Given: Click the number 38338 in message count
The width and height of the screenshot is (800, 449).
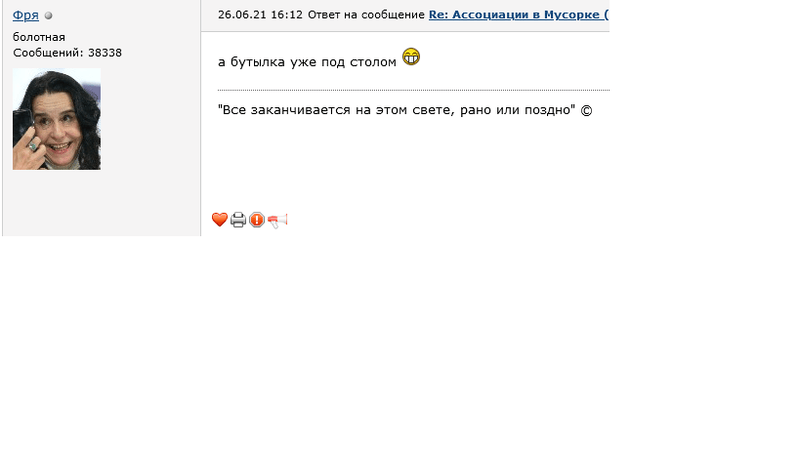Looking at the screenshot, I should pyautogui.click(x=105, y=53).
